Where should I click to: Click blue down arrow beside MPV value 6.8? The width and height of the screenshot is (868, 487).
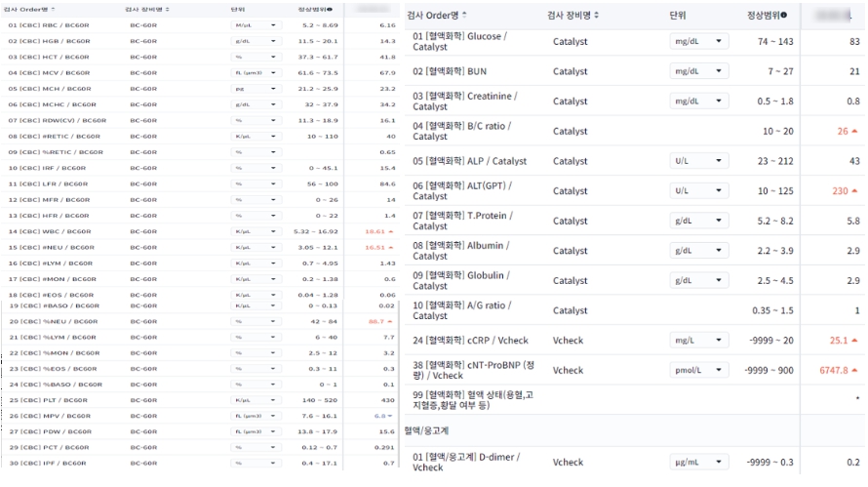point(390,416)
